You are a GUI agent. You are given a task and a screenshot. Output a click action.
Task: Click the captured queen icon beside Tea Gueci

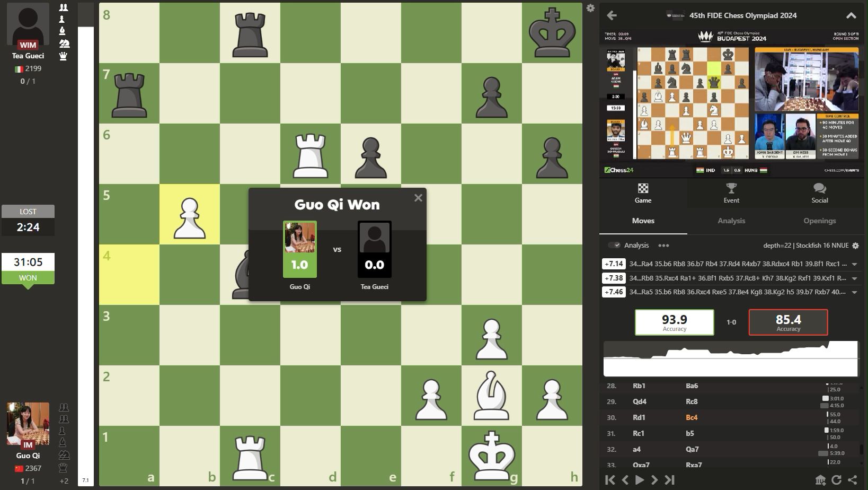click(64, 55)
